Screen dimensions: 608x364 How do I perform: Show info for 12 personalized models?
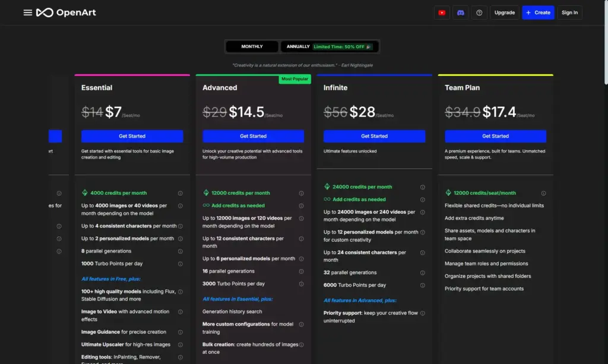point(423,232)
